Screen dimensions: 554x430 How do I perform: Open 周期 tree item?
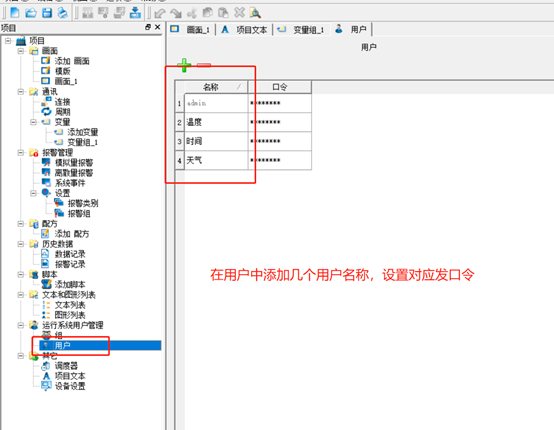(63, 112)
